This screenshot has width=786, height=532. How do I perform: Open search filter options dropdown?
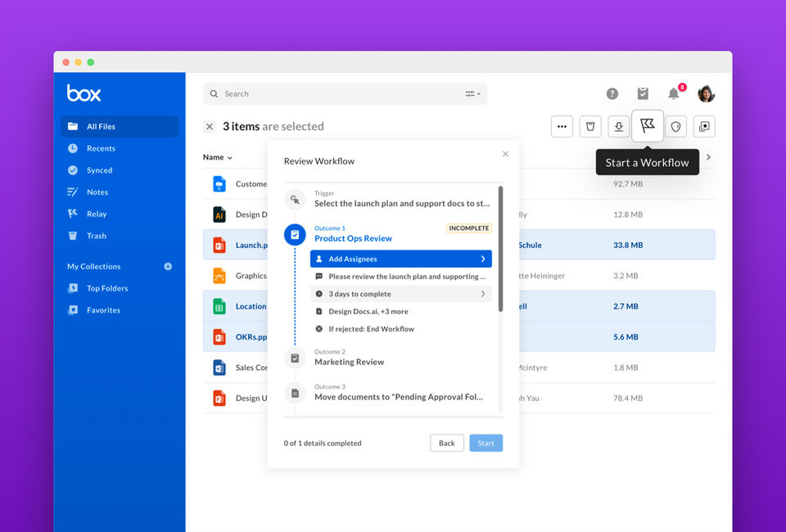pyautogui.click(x=472, y=93)
